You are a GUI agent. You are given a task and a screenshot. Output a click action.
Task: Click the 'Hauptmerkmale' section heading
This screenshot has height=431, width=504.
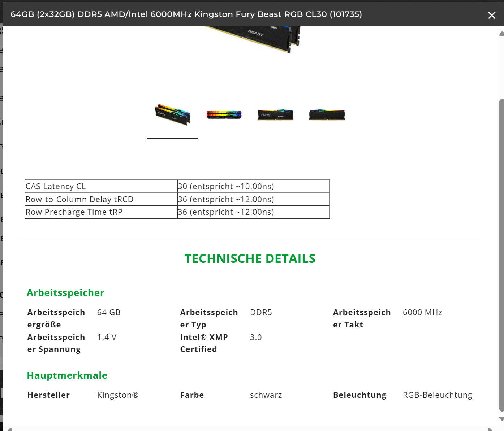coord(67,375)
